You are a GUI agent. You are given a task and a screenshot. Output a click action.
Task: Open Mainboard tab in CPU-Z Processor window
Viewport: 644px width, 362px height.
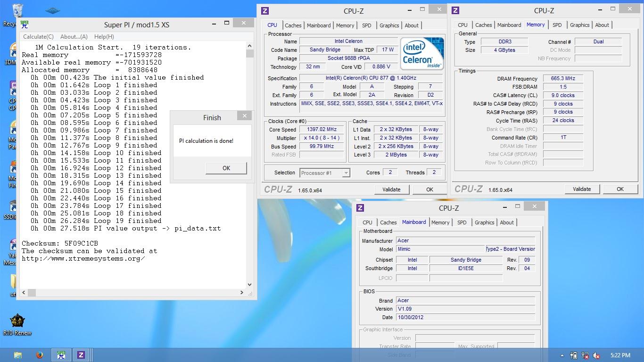[x=319, y=25]
